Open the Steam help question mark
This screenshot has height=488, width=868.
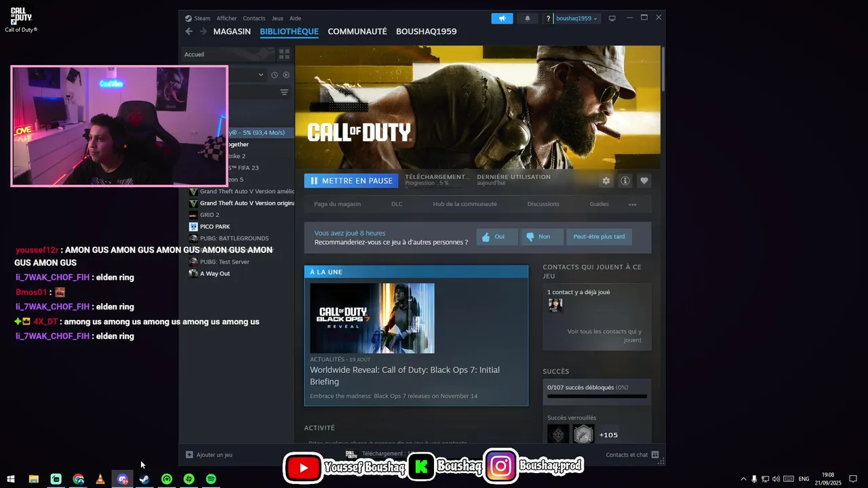coord(548,18)
